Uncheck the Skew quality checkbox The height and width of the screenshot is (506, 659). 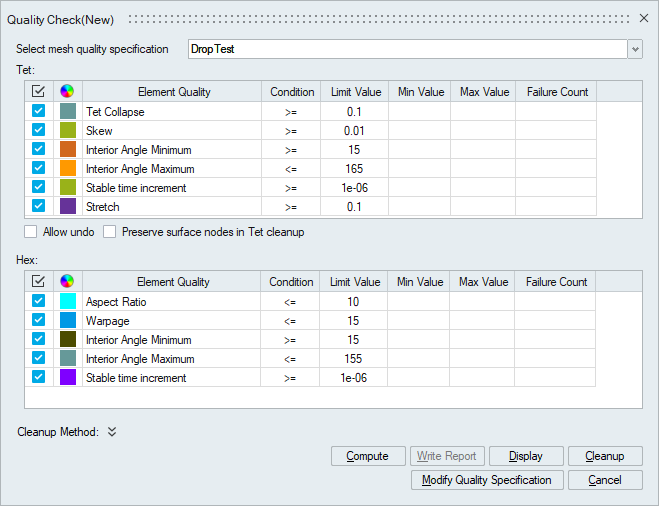point(39,131)
